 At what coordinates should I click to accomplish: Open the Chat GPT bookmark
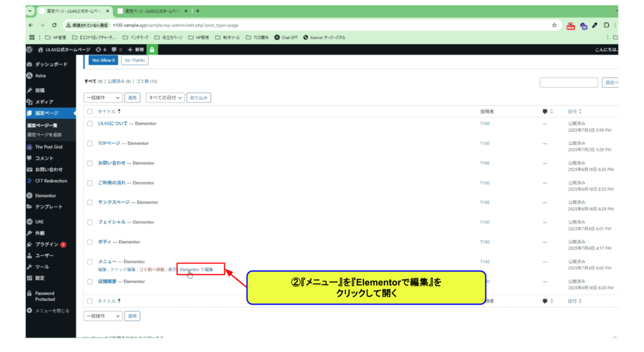tap(286, 37)
